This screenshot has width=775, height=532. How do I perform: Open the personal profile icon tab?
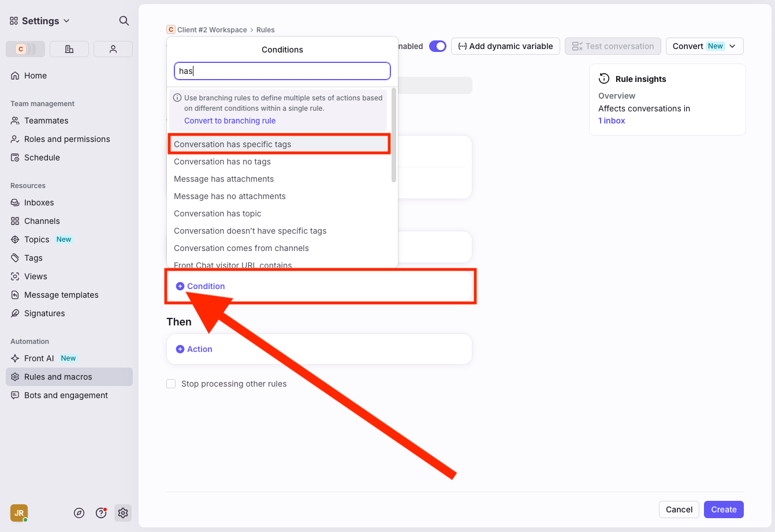113,49
